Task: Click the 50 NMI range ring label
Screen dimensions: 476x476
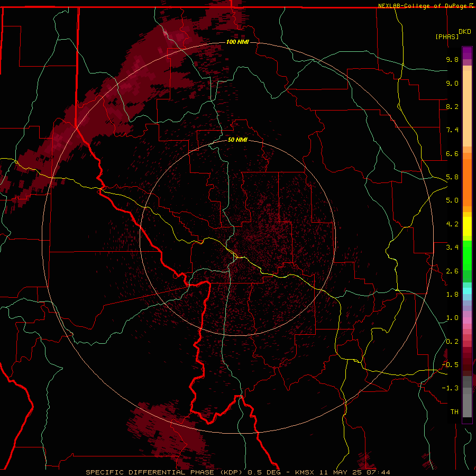Action: 237,140
